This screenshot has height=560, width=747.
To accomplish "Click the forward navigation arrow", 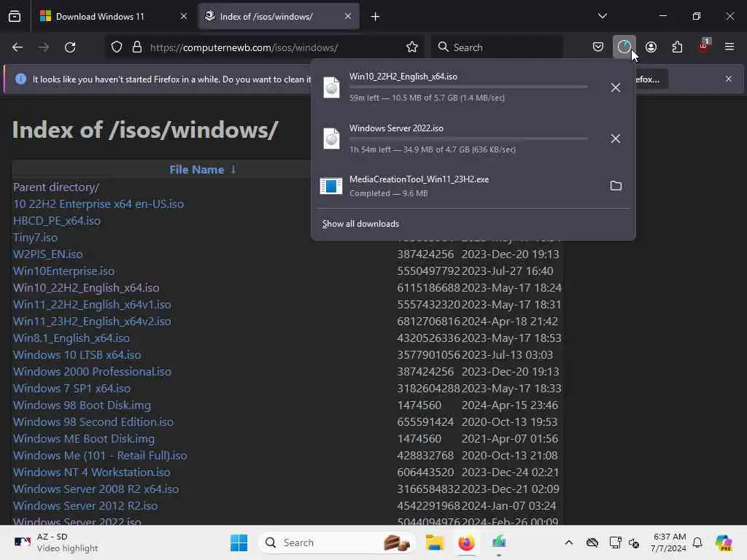I will (x=44, y=47).
